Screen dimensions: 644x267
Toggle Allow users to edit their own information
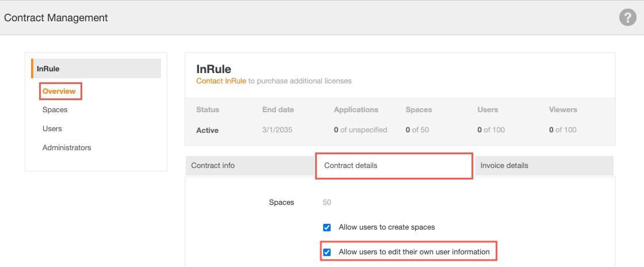(327, 252)
